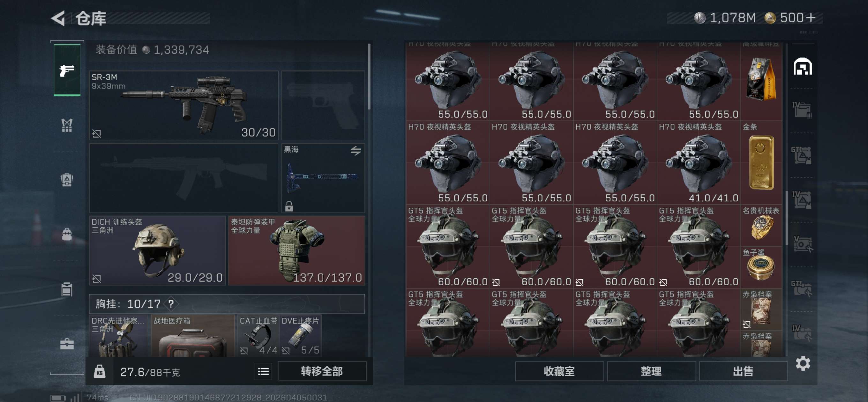Toggle the list view icon

tap(263, 371)
